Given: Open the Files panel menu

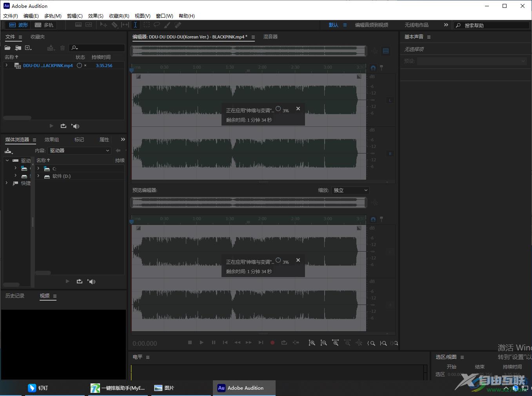Looking at the screenshot, I should [x=20, y=37].
